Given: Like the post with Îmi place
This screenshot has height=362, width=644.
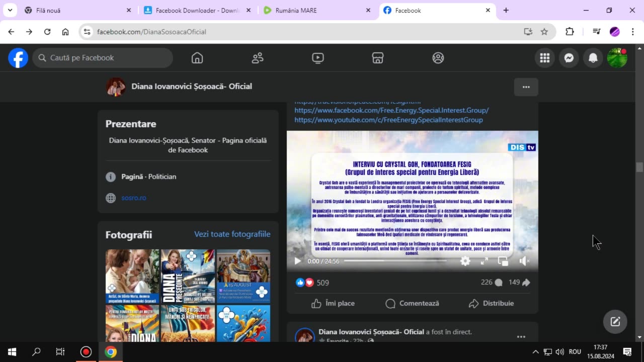Looking at the screenshot, I should (333, 303).
